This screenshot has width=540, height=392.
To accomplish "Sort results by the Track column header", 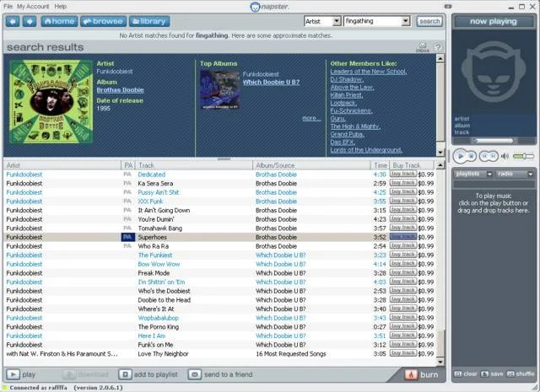I will [x=194, y=165].
